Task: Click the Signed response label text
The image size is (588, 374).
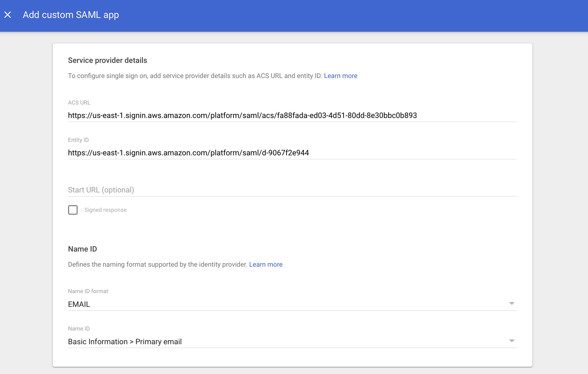Action: (105, 210)
